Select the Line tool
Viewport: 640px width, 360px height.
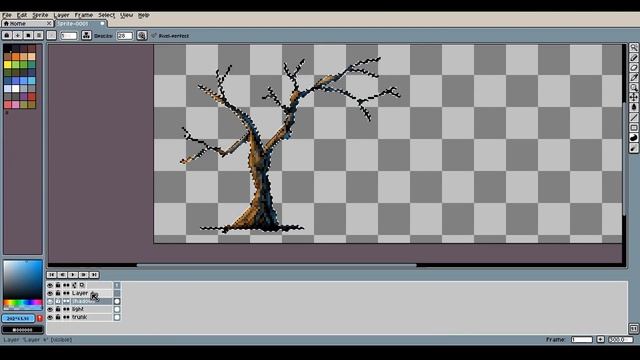click(x=633, y=118)
